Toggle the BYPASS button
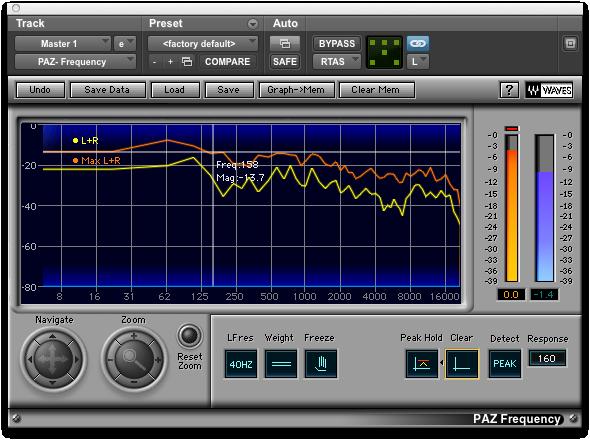 (x=337, y=44)
